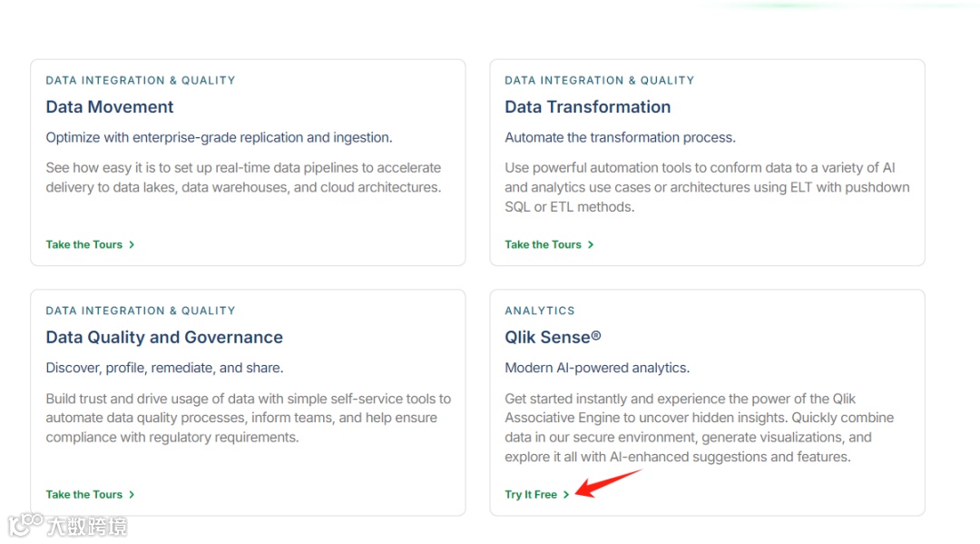980x544 pixels.
Task: Click the Qlik Associative Engine description paragraph
Action: pos(700,428)
